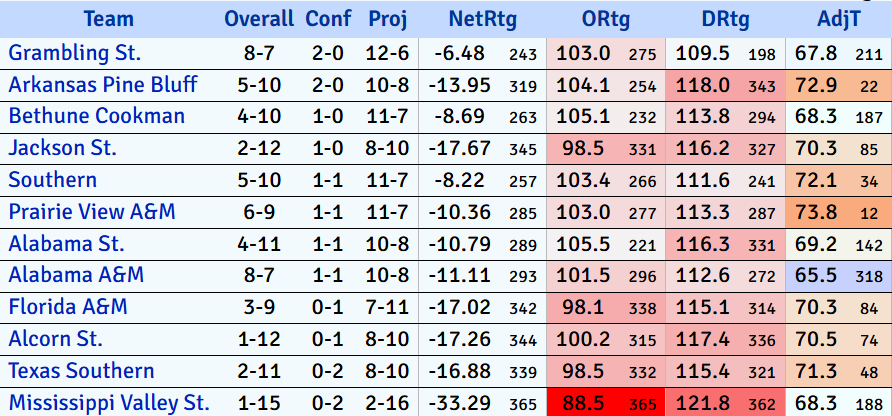Open the Alabama St. team link
The width and height of the screenshot is (892, 416).
point(66,243)
